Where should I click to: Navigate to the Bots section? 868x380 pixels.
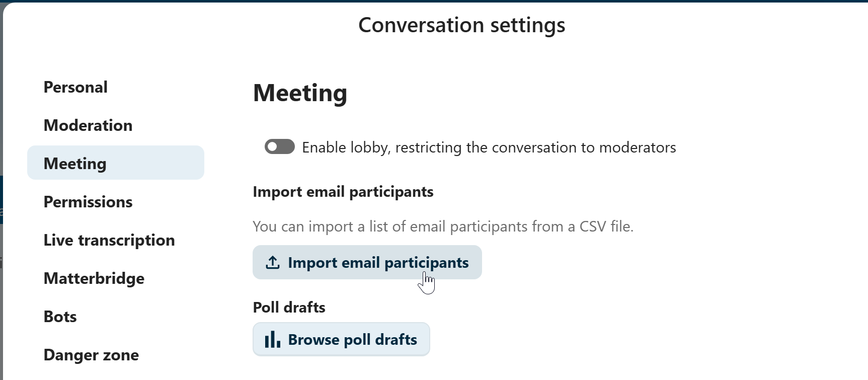pos(60,317)
